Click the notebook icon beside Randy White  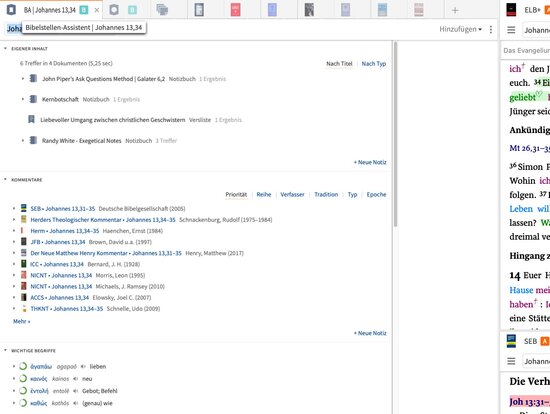click(x=33, y=140)
